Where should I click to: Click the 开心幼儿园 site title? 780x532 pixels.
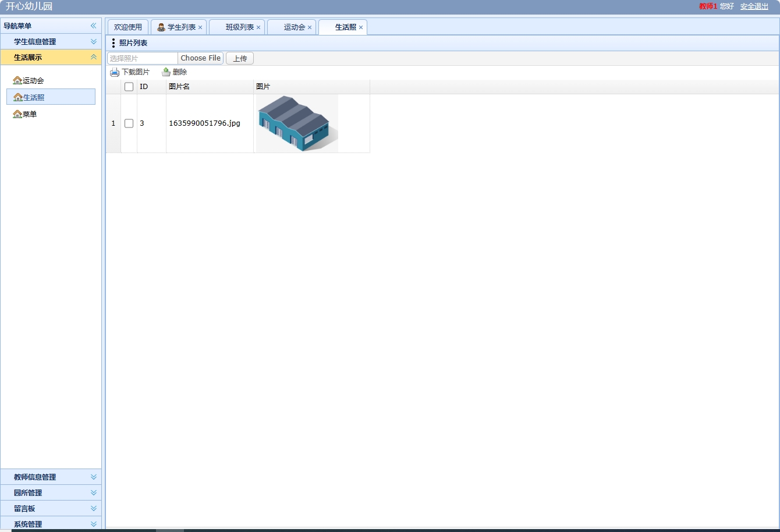click(29, 6)
